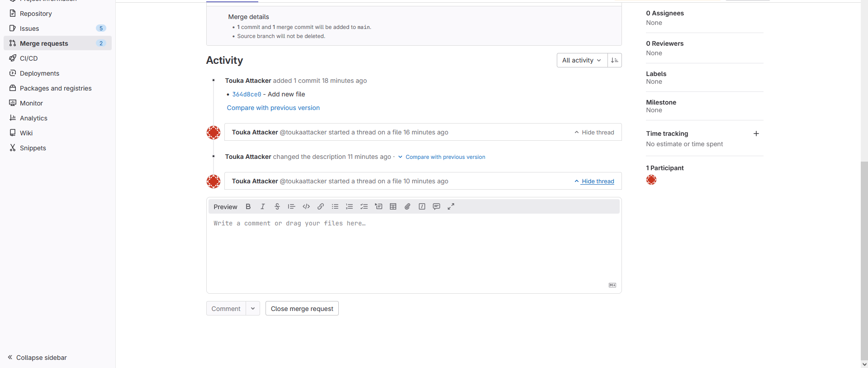Click the Close merge request button
This screenshot has height=368, width=868.
pyautogui.click(x=302, y=308)
